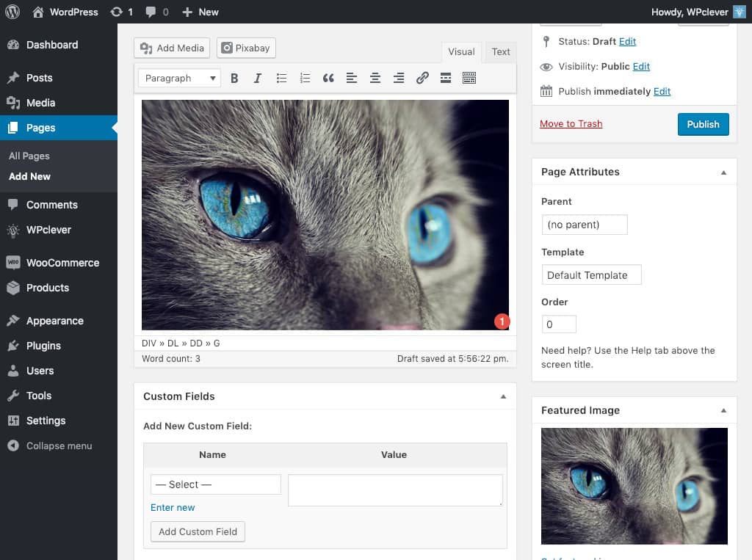Click the Featured Image cat thumbnail
Viewport: 752px width, 560px height.
click(x=634, y=486)
